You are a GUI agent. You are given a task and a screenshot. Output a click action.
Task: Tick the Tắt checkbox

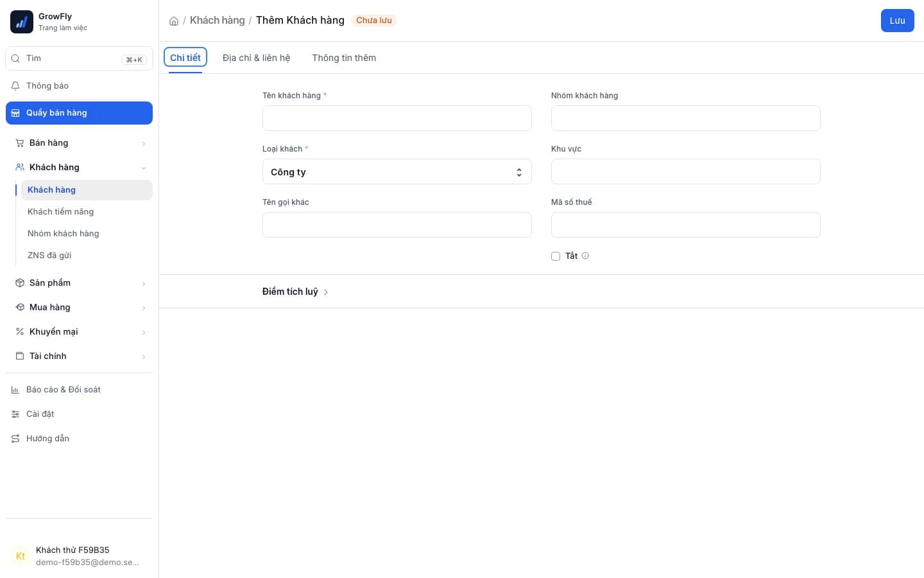[556, 256]
